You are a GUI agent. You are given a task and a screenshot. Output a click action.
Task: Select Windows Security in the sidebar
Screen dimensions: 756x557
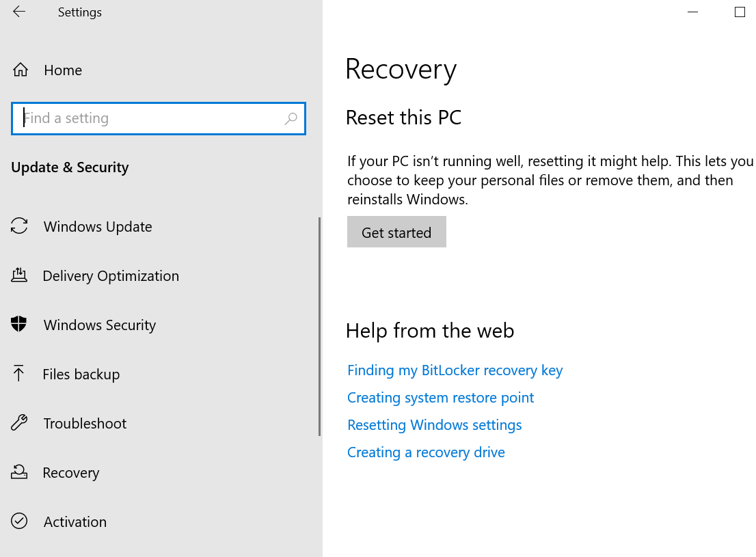click(100, 325)
